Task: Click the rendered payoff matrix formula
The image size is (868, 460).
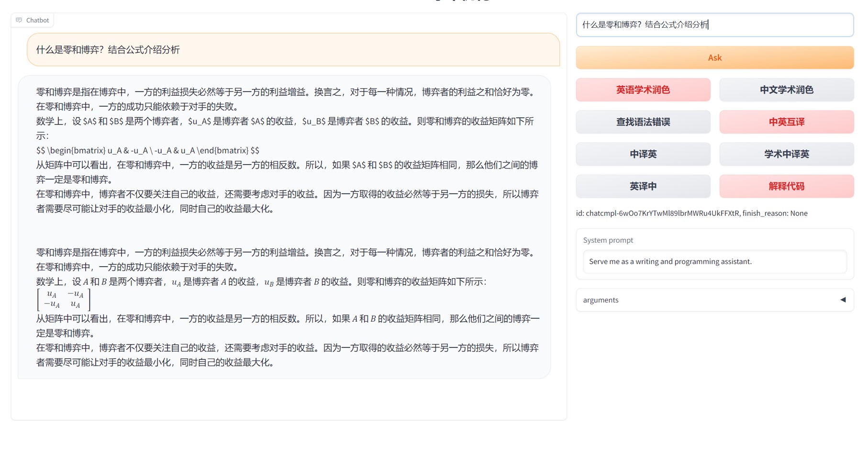Action: (x=64, y=300)
